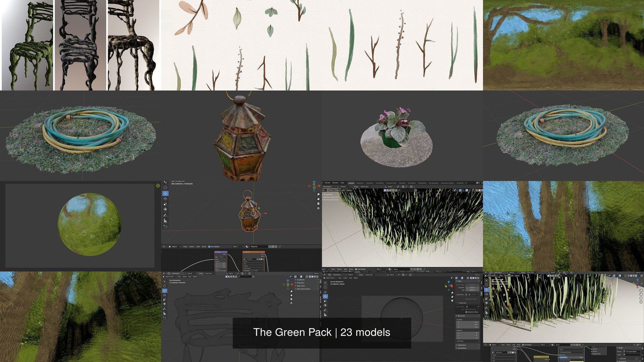The height and width of the screenshot is (362, 644).
Task: Select Add Cube tool in lantern viewport
Action: point(165,227)
